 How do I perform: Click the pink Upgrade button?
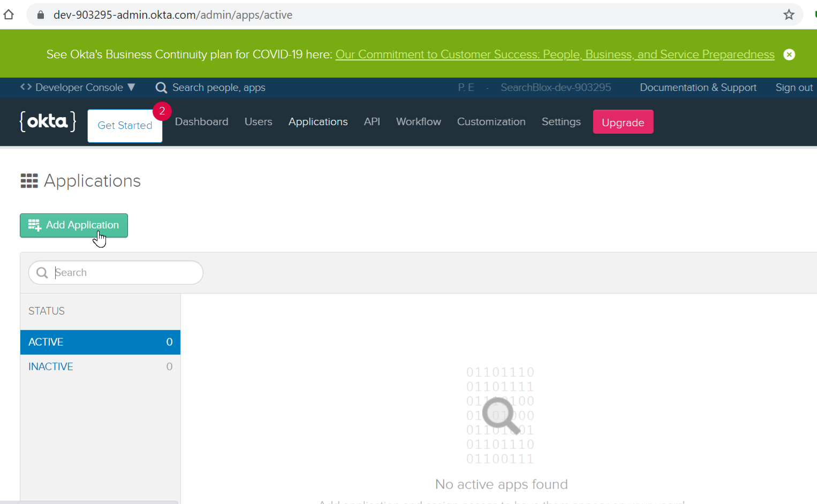tap(623, 122)
